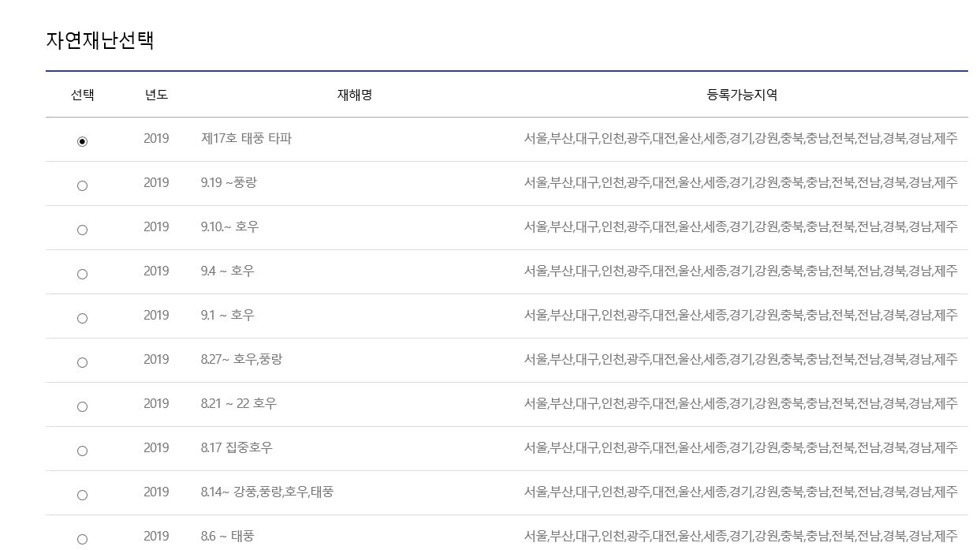Click the 선택 column header

click(82, 95)
